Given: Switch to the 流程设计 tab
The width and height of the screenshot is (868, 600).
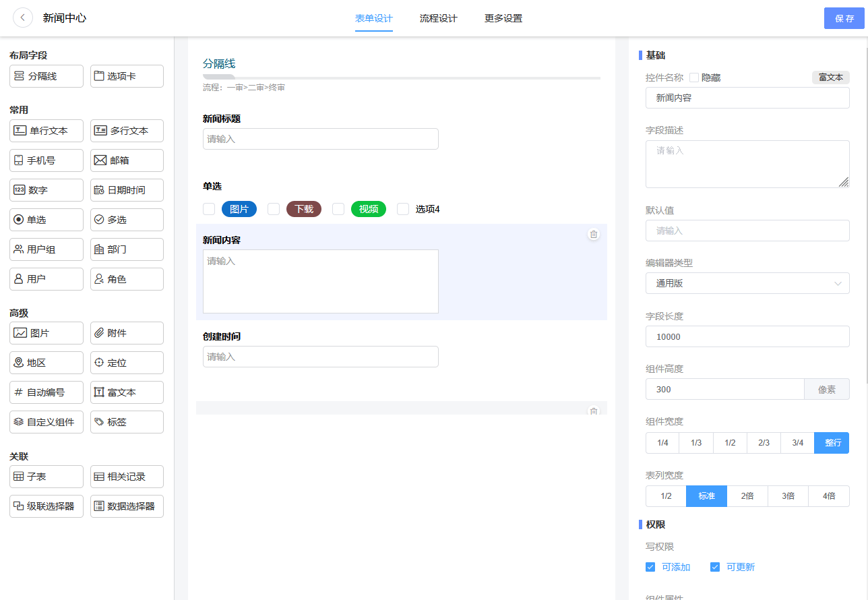Looking at the screenshot, I should [x=438, y=18].
